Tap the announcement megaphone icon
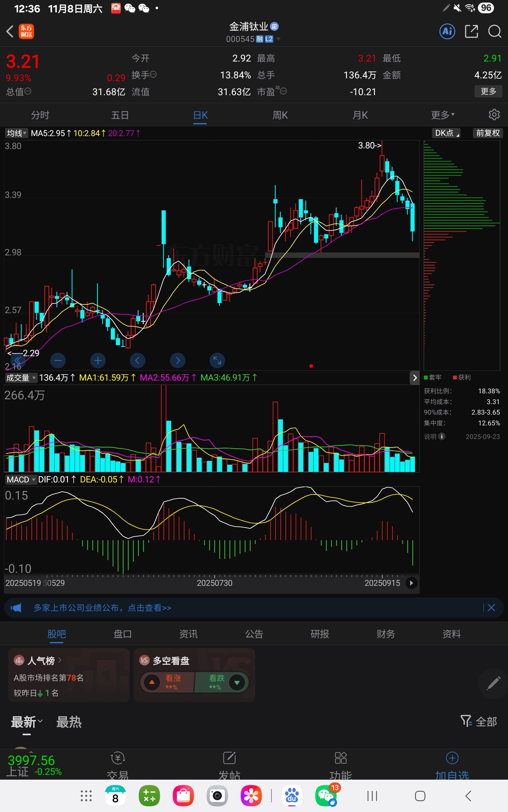The width and height of the screenshot is (508, 812). [16, 608]
